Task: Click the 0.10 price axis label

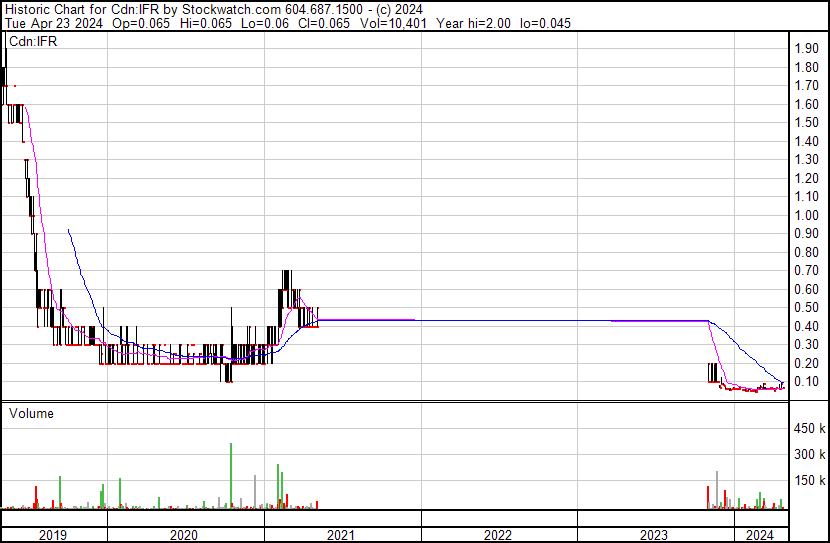Action: [806, 382]
